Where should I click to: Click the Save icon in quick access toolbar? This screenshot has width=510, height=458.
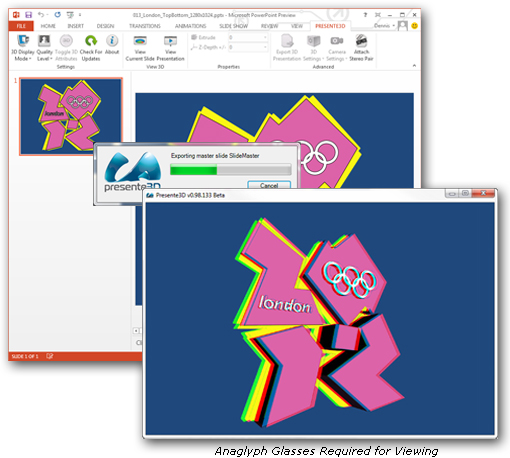click(29, 15)
